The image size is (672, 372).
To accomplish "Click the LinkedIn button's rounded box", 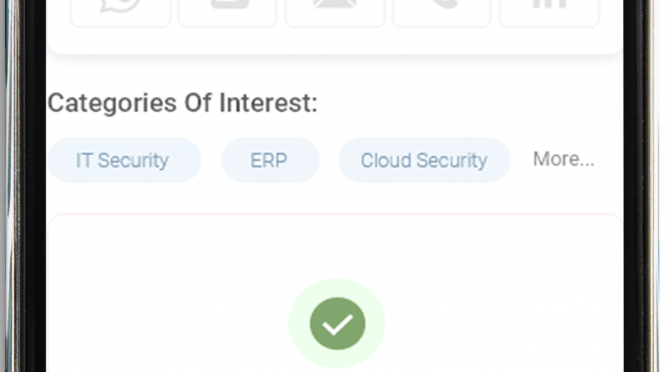I will pos(549,14).
